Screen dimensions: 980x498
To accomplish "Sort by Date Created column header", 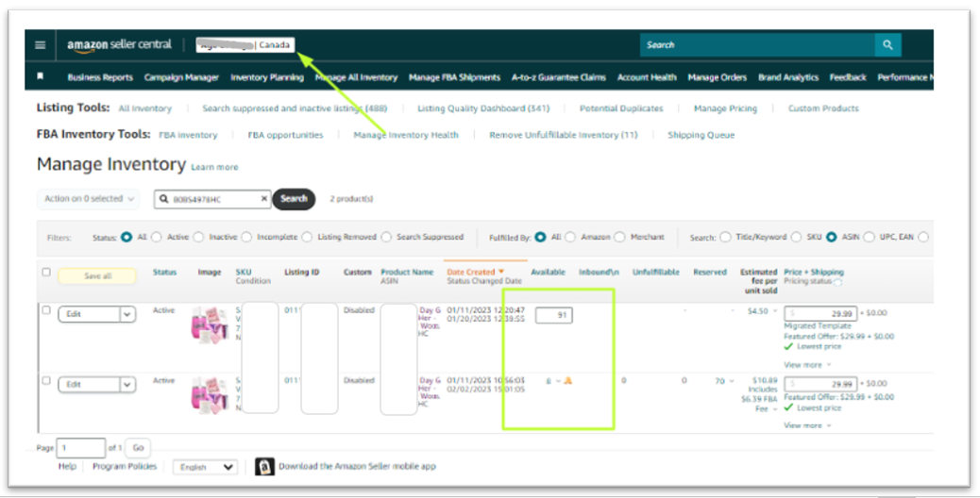I will [476, 272].
